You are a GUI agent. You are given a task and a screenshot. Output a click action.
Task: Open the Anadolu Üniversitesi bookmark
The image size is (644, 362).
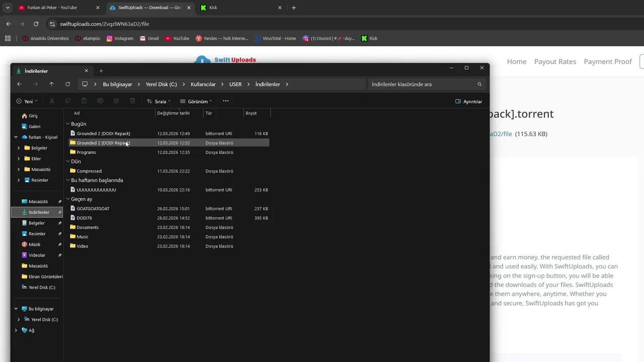(45, 38)
